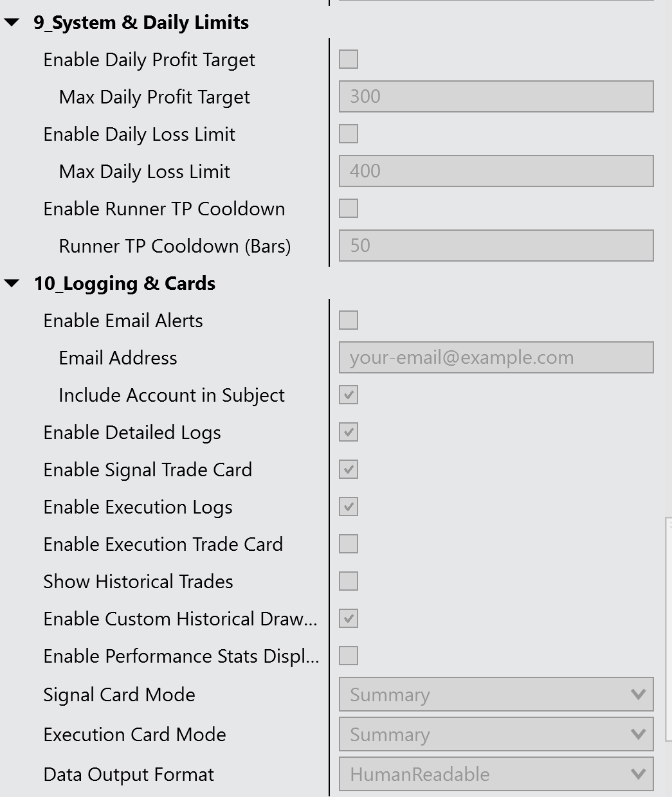Click the Max Daily Profit Target field
This screenshot has width=672, height=797.
coord(496,97)
